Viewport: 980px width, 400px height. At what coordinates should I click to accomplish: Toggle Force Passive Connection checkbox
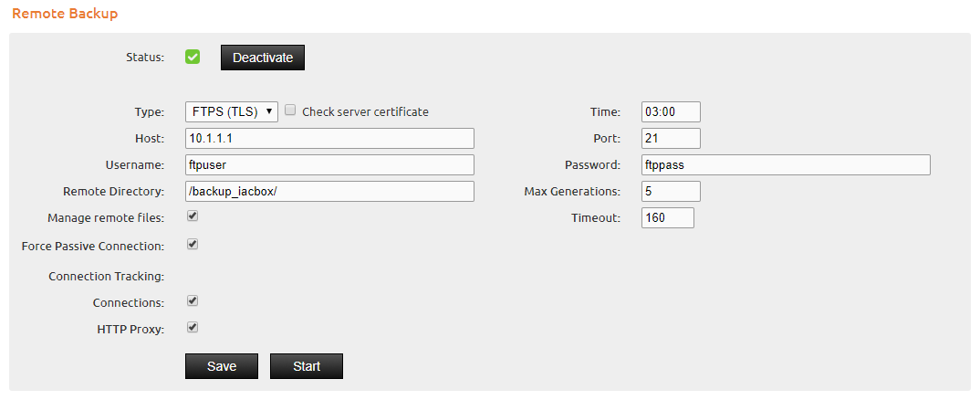(x=193, y=244)
